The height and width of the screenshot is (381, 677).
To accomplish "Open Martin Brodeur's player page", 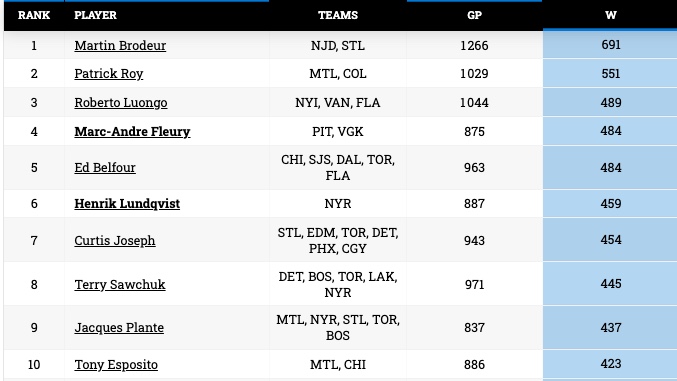I will 120,45.
